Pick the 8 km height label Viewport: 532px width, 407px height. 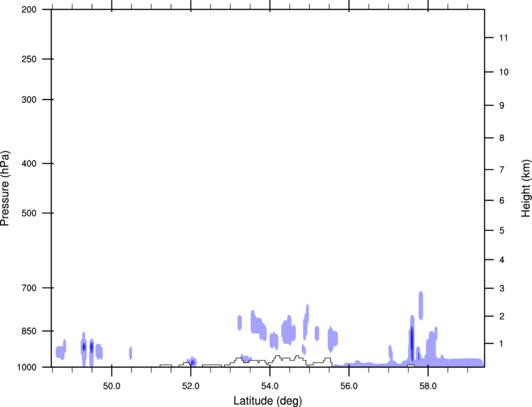[501, 138]
